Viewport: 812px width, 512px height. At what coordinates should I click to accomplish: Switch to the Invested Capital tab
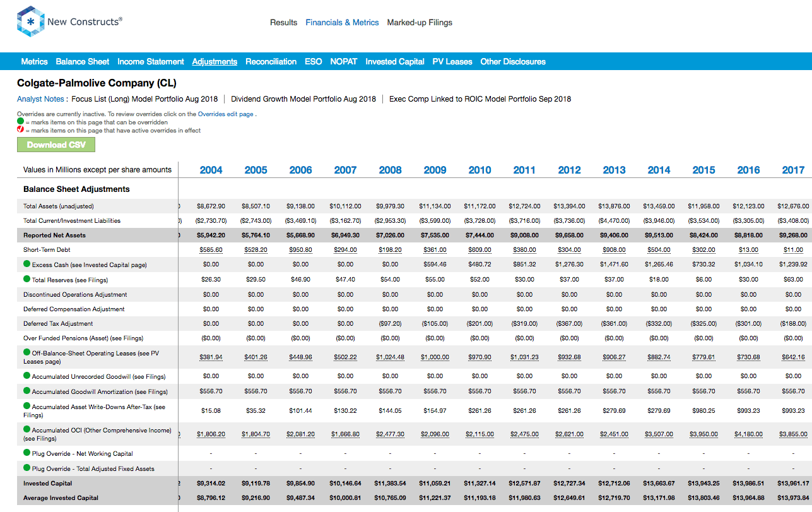pos(395,61)
